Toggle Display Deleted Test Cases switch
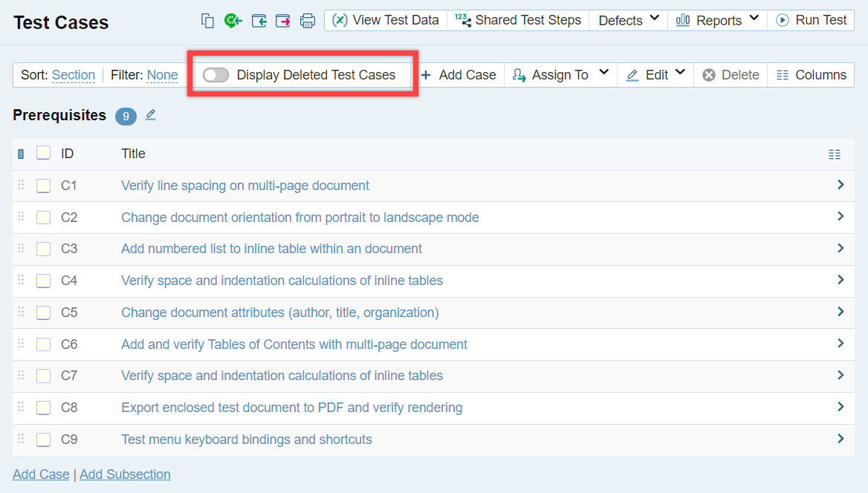The width and height of the screenshot is (868, 493). point(216,75)
